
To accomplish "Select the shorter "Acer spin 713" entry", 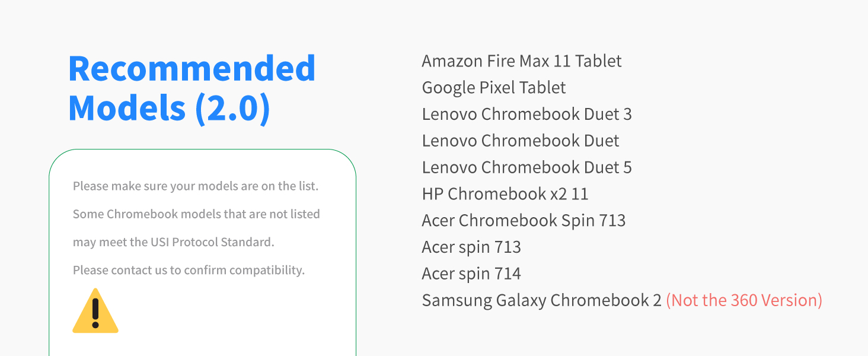I will point(471,247).
